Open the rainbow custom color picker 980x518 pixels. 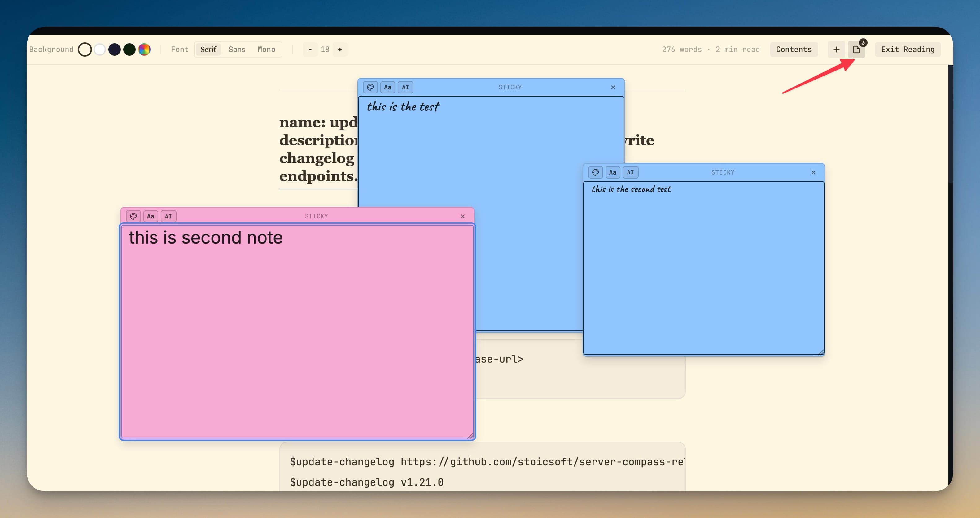144,50
